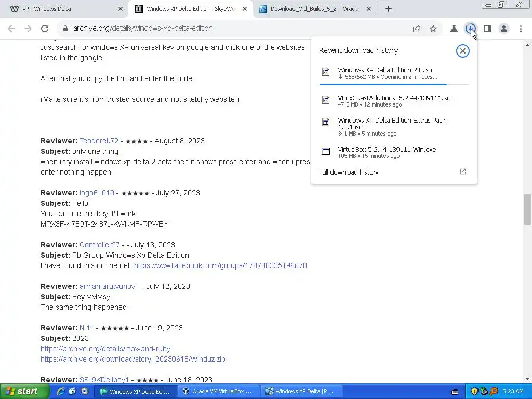Open reviewer Teodorek72 profile link
Viewport: 532px width, 399px height.
99,141
